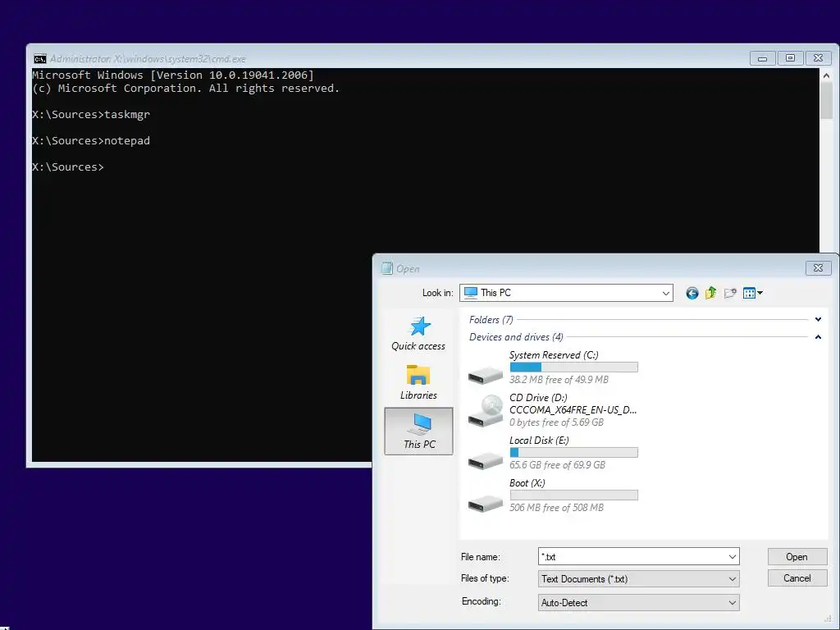Open the File name dropdown arrow
The width and height of the screenshot is (840, 630).
tap(733, 557)
